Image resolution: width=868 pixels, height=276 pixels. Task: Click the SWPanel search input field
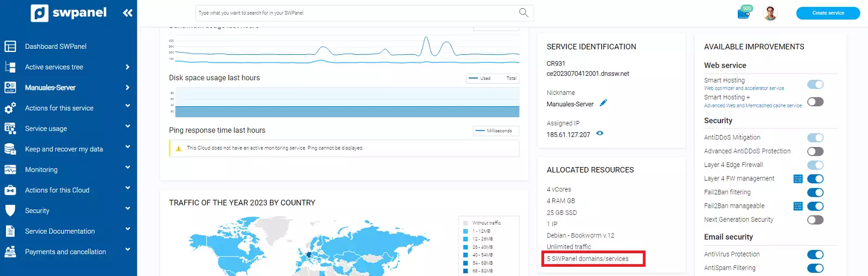[x=355, y=13]
